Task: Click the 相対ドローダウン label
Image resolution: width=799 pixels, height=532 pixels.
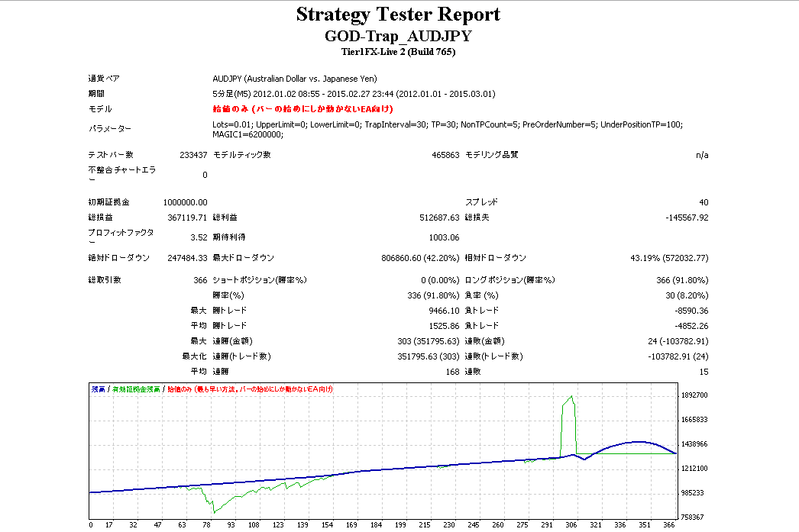Action: tap(495, 257)
